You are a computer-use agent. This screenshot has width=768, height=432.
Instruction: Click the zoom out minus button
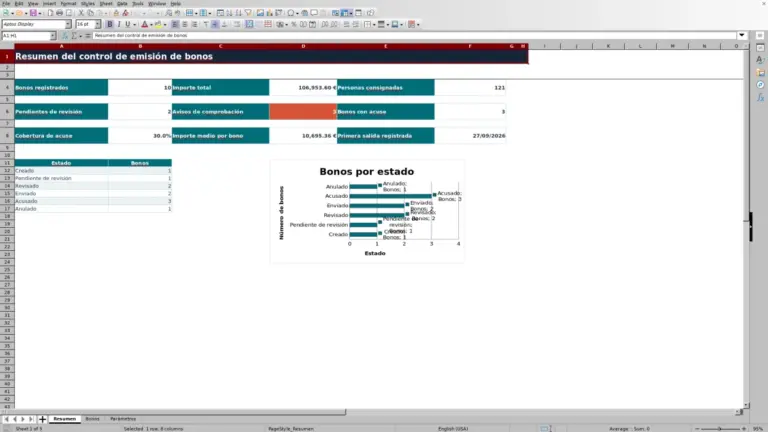(697, 429)
